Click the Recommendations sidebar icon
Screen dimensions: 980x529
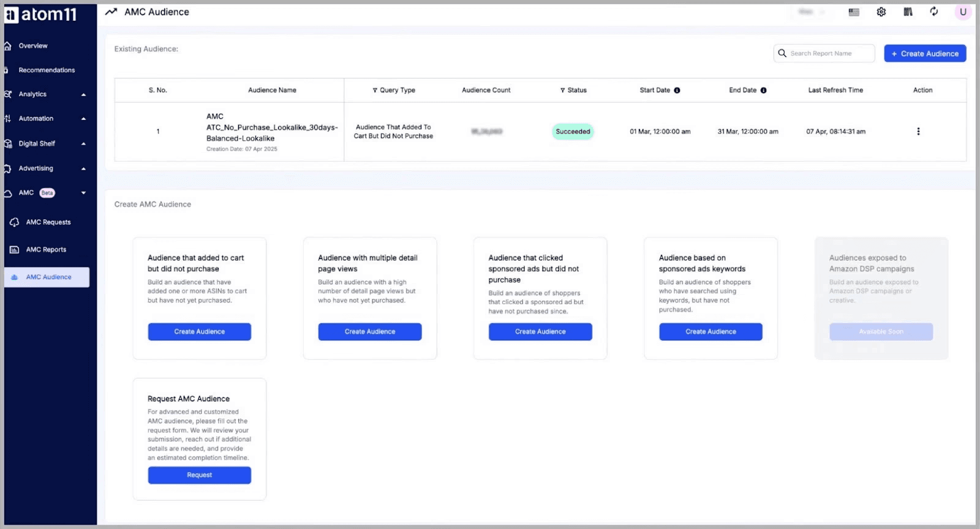pyautogui.click(x=6, y=70)
